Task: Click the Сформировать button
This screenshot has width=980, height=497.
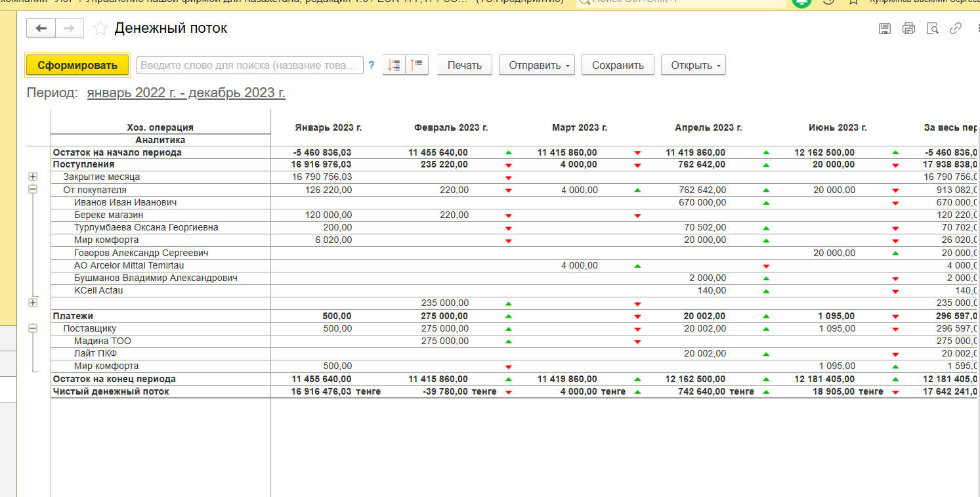Action: tap(77, 65)
